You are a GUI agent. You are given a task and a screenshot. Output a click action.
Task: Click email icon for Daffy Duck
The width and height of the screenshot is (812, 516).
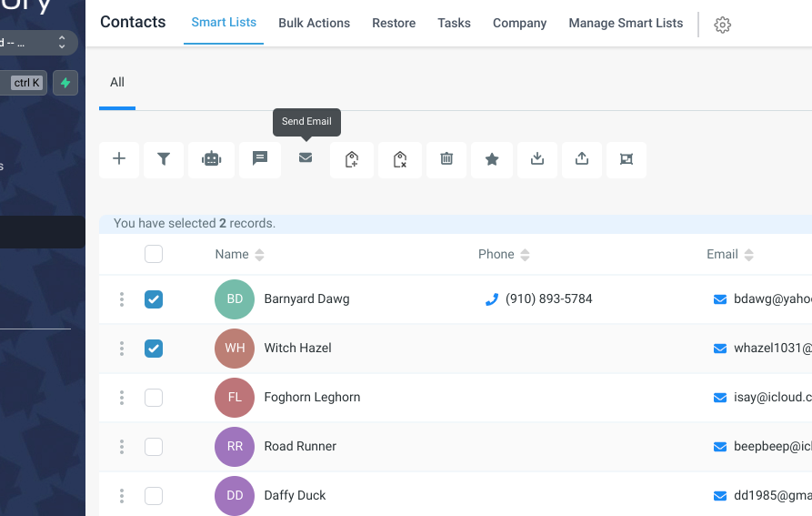tap(720, 496)
